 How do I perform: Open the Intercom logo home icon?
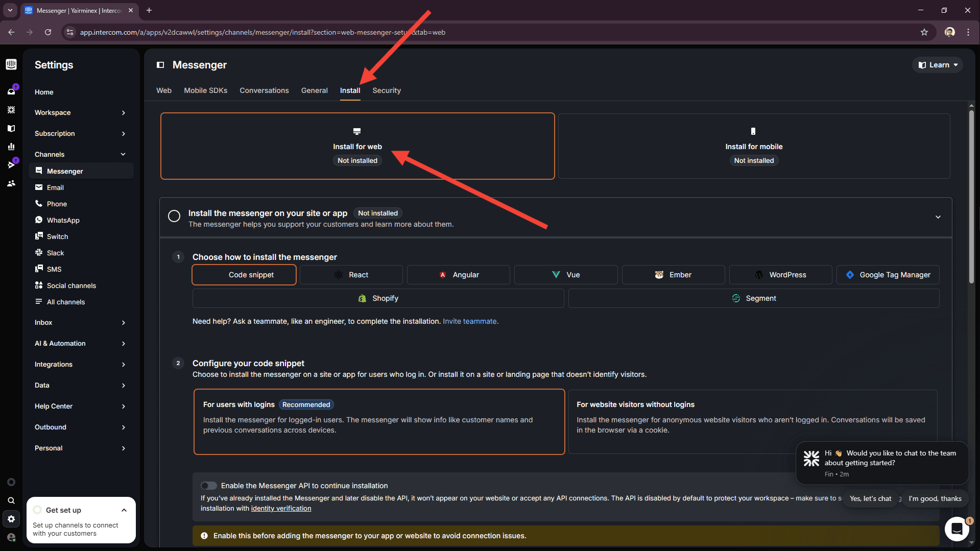coord(11,64)
